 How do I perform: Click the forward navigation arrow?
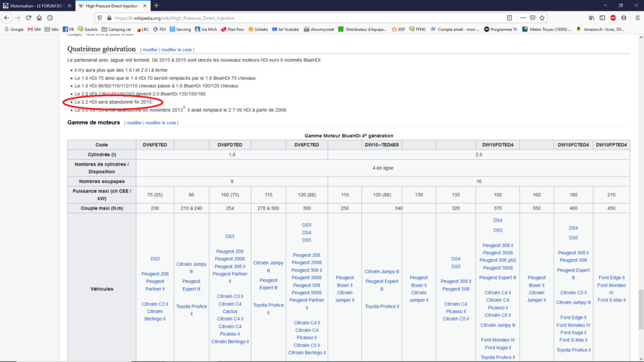point(18,18)
